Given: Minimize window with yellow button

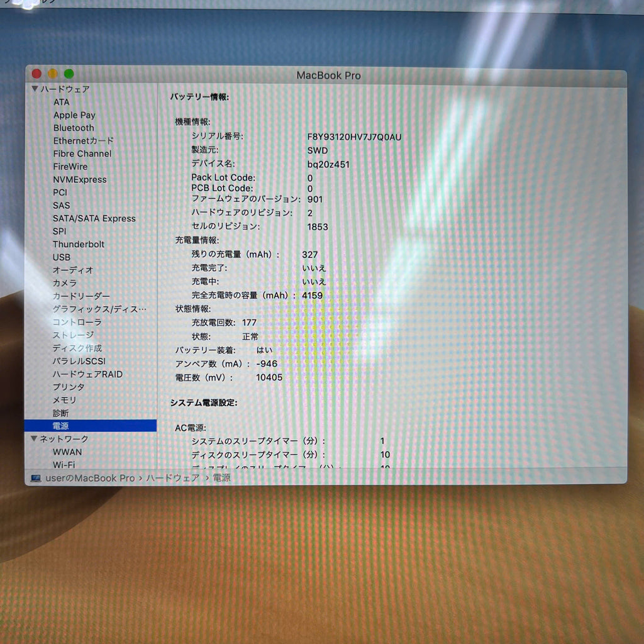Looking at the screenshot, I should tap(53, 74).
